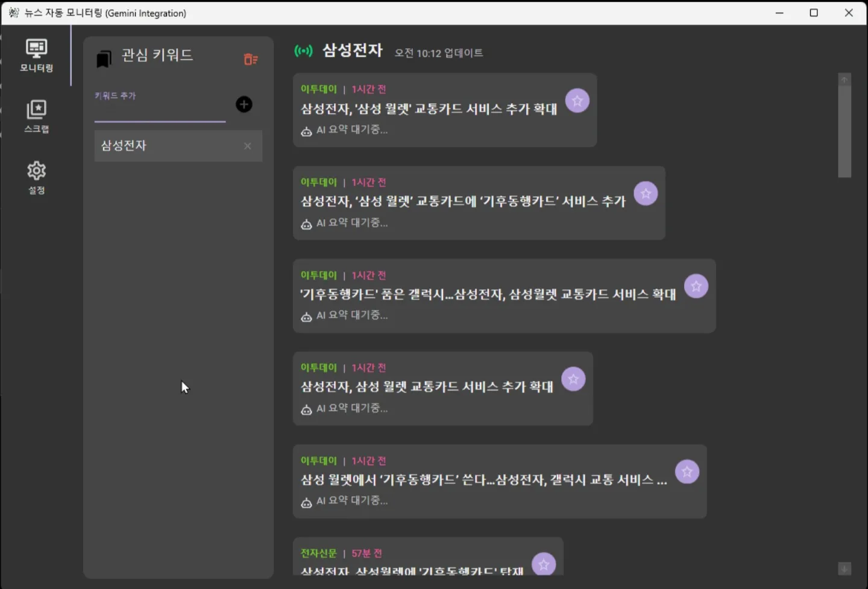Switch to the 스크랩 sidebar tab
The width and height of the screenshot is (868, 589).
click(x=36, y=116)
